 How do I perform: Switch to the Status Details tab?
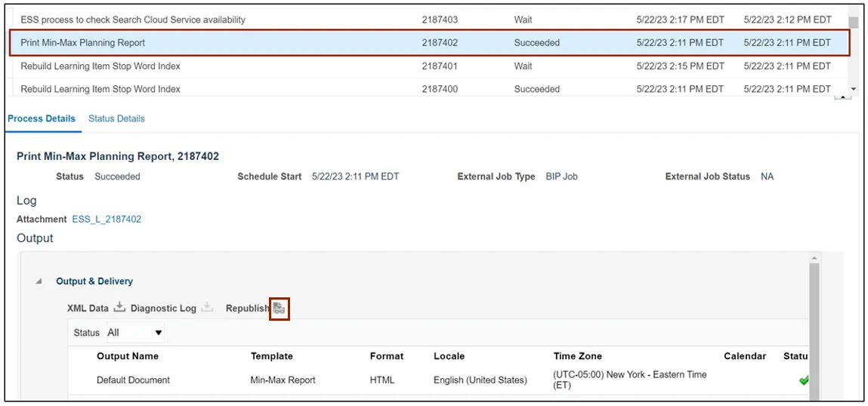[116, 118]
